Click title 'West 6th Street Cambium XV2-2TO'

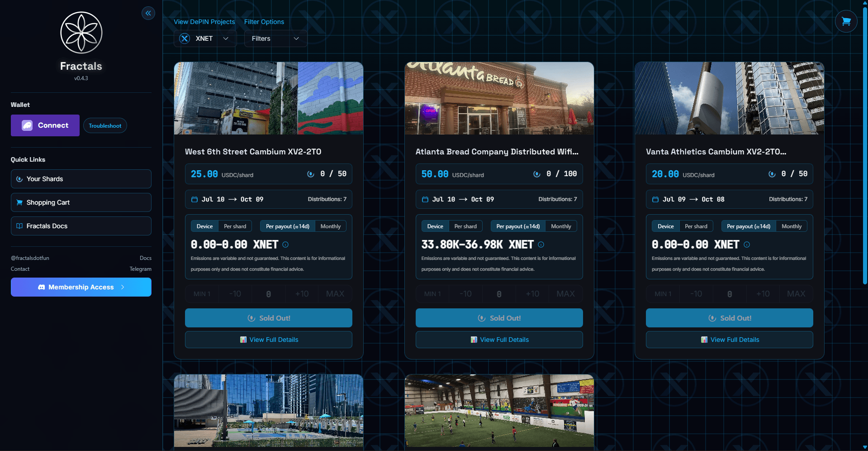(x=253, y=152)
